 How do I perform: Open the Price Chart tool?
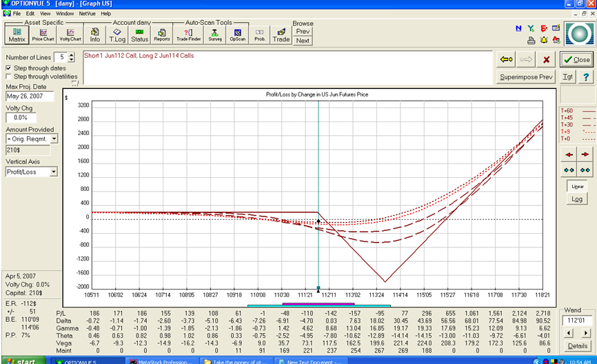coord(43,34)
